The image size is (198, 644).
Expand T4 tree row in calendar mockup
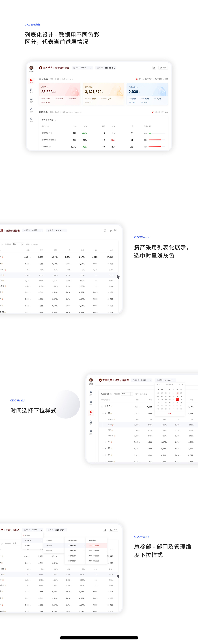(106, 455)
